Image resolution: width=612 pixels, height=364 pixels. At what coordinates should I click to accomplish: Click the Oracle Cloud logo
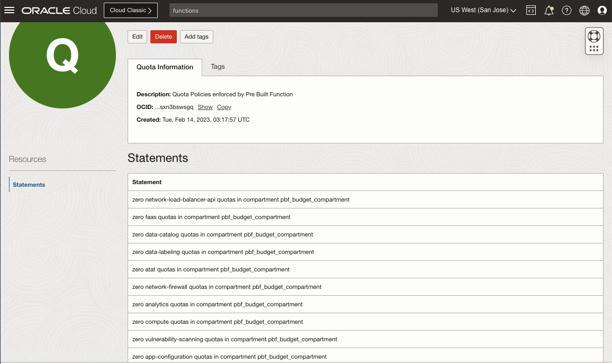[x=60, y=10]
